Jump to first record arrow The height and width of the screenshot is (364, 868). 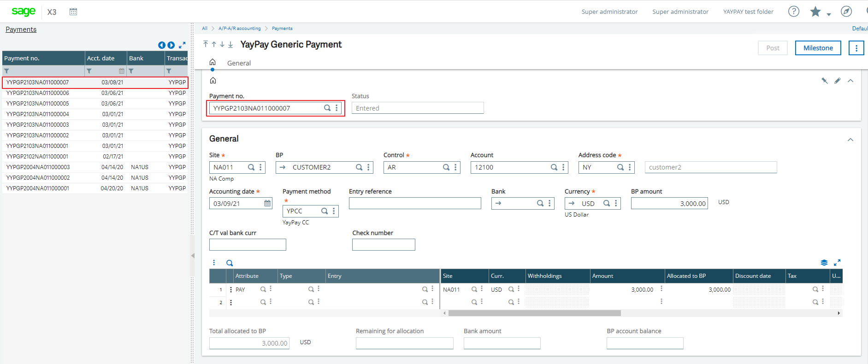pyautogui.click(x=206, y=44)
